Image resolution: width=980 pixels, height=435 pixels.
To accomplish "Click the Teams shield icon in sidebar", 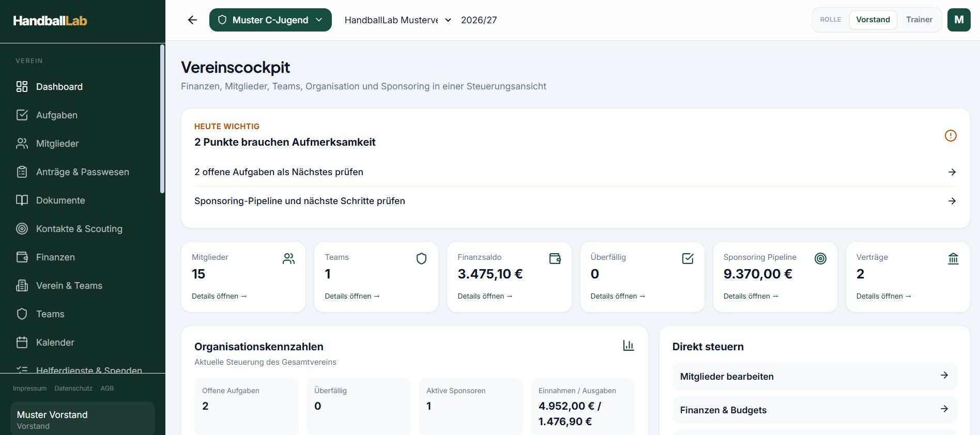I will click(x=22, y=314).
